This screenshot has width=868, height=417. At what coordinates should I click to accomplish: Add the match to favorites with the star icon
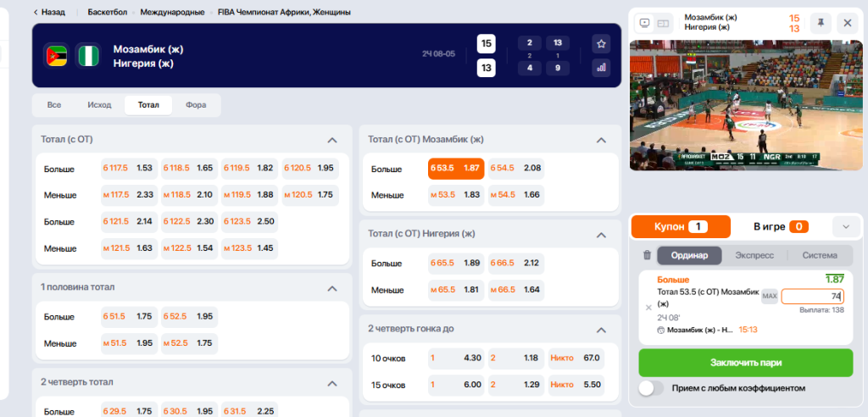tap(601, 43)
